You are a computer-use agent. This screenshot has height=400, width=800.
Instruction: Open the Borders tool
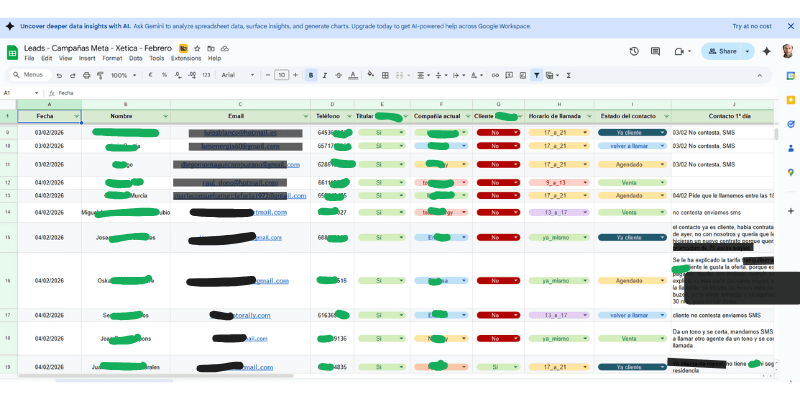(385, 76)
